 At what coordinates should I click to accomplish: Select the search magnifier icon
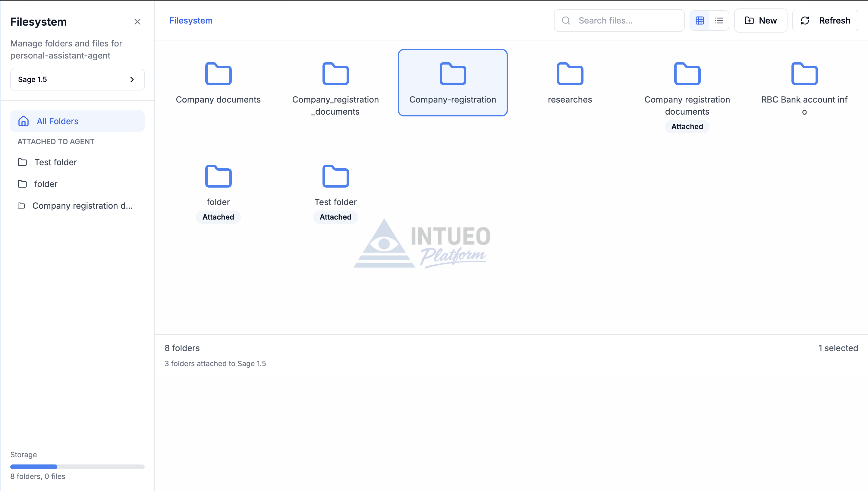coord(566,20)
